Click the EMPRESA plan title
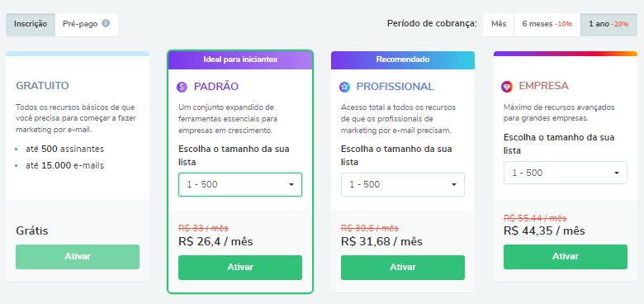Viewport: 644px width, 304px height. [x=544, y=86]
